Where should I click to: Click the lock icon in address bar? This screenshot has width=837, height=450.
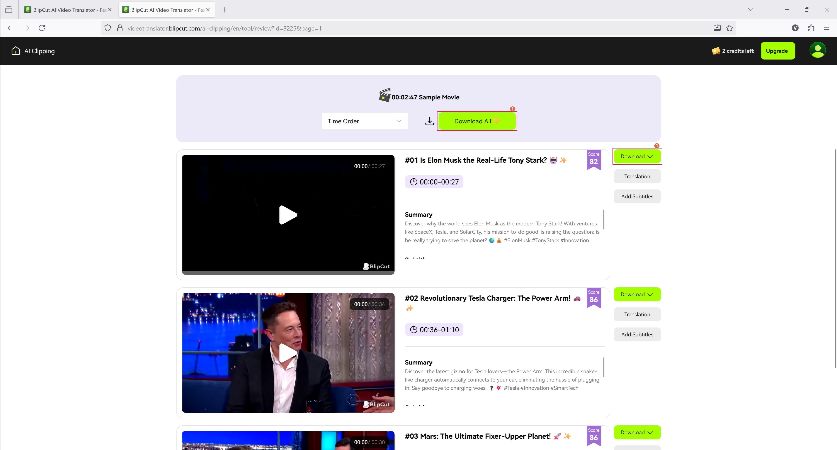coord(120,28)
